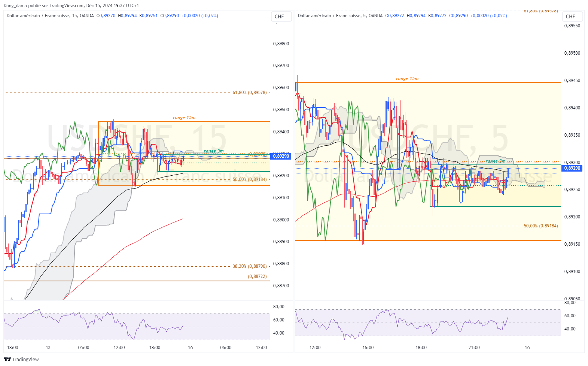Click the "0,89800" price axis label
The image size is (588, 366).
pos(281,44)
